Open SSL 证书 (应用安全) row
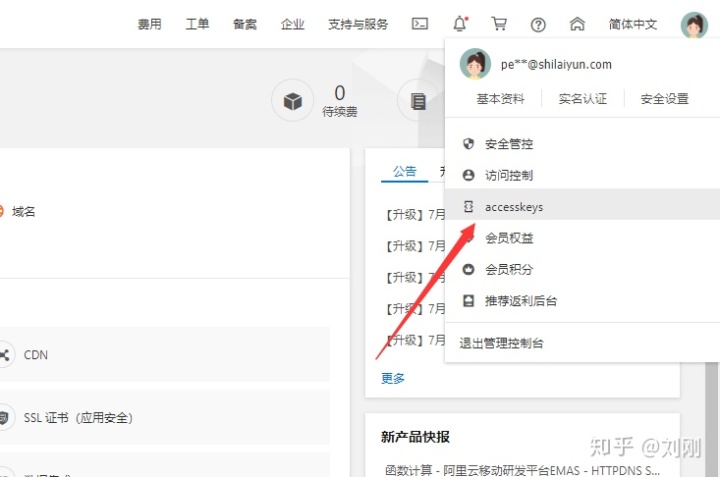Viewport: 720px width, 477px height. (x=165, y=417)
